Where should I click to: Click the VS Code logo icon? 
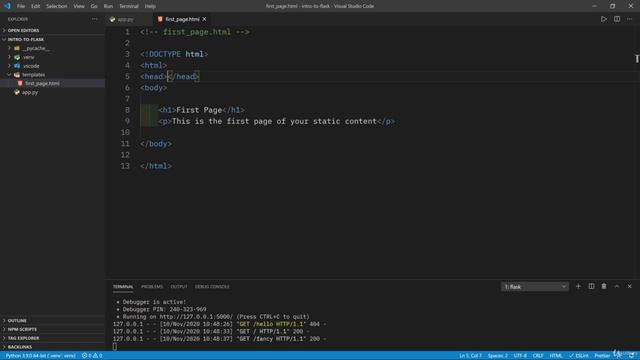point(7,6)
